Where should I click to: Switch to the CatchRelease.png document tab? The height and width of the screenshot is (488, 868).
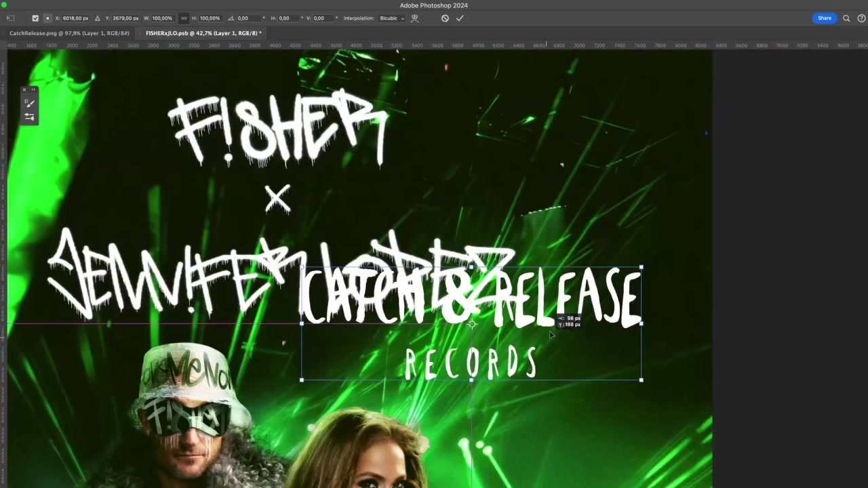[x=69, y=33]
